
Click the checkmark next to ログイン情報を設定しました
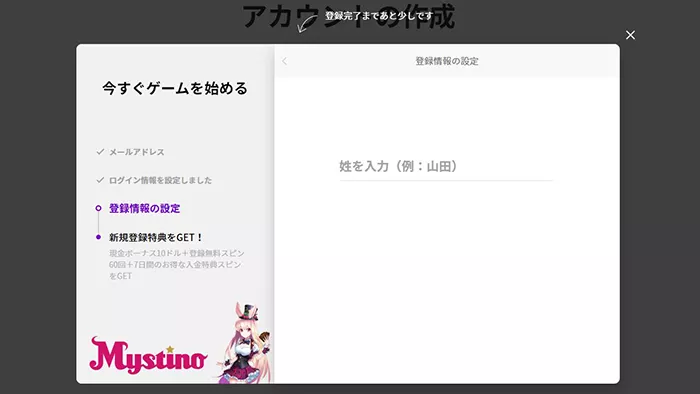click(100, 180)
